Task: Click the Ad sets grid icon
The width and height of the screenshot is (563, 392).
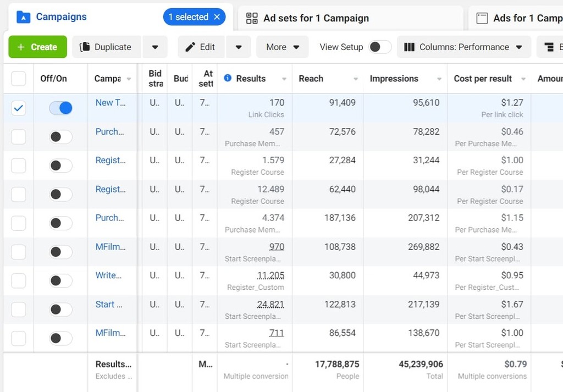Action: (x=252, y=18)
